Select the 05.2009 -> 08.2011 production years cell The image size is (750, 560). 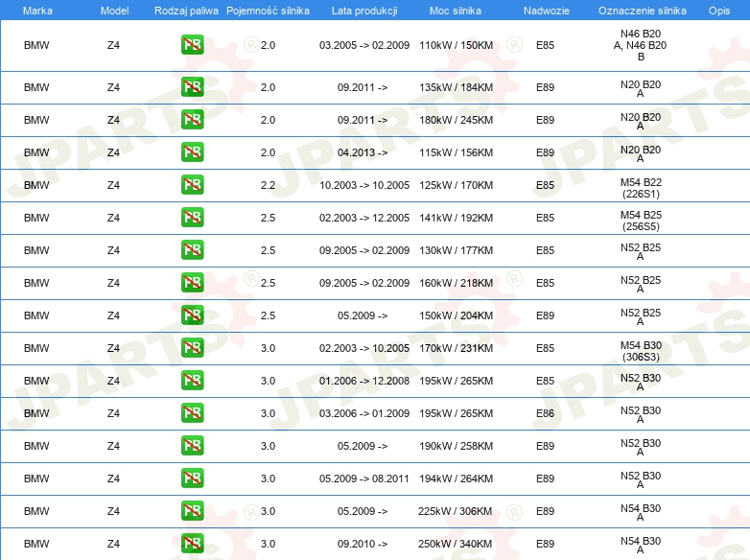coord(364,478)
